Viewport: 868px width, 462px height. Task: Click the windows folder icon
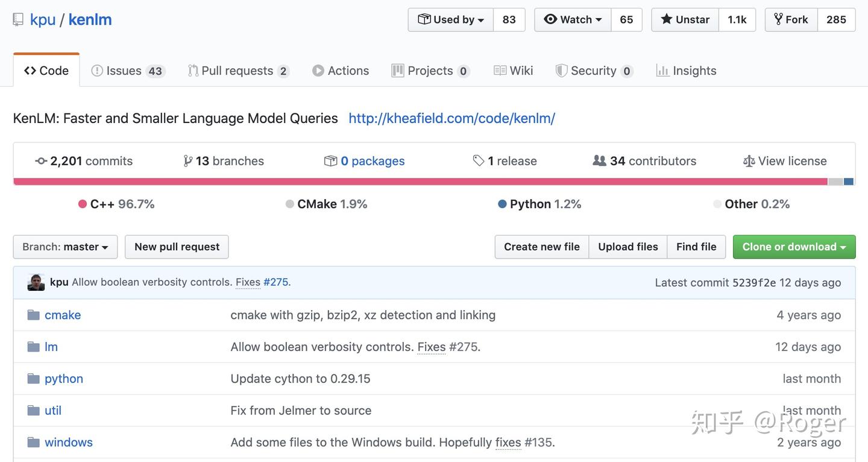click(x=33, y=442)
